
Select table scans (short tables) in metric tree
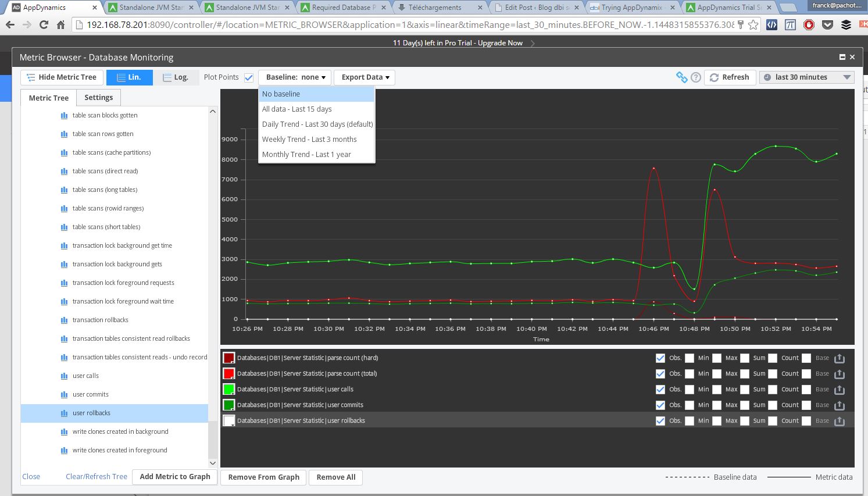tap(106, 227)
